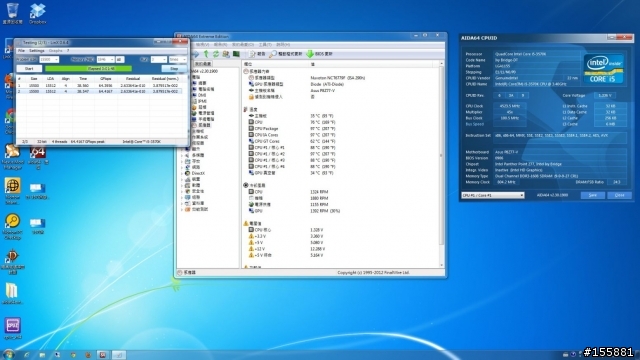
Task: Open the CPU #1 / Core #1 dropdown
Action: click(493, 196)
